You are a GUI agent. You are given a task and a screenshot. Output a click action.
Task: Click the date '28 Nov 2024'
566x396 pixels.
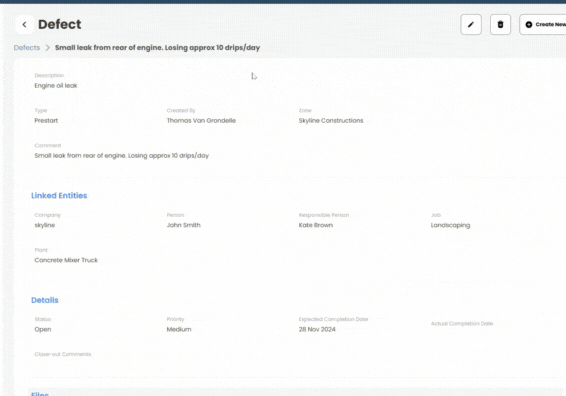coord(317,329)
